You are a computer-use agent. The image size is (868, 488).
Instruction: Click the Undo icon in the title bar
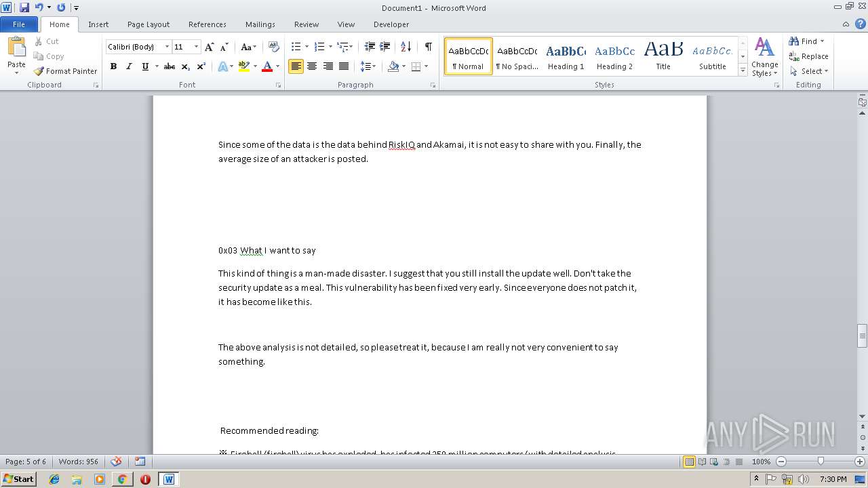coord(39,7)
